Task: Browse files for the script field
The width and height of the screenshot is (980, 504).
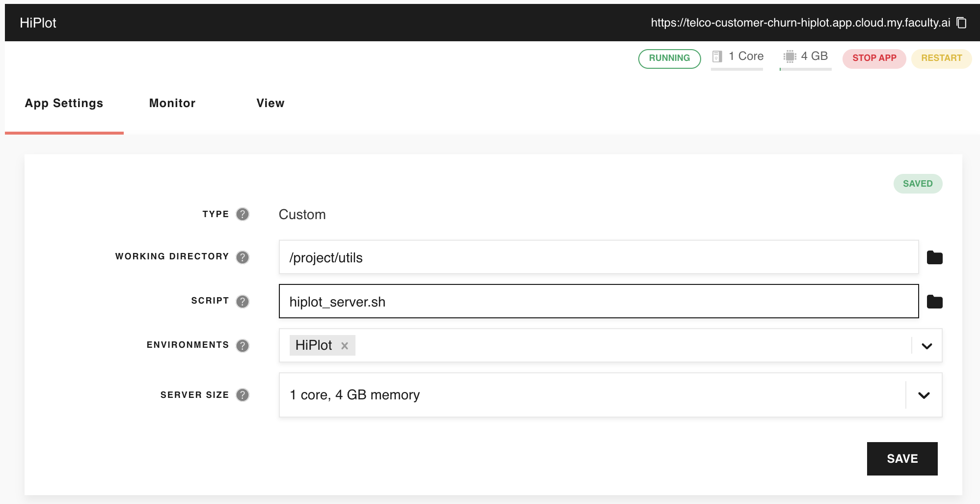Action: [x=934, y=302]
